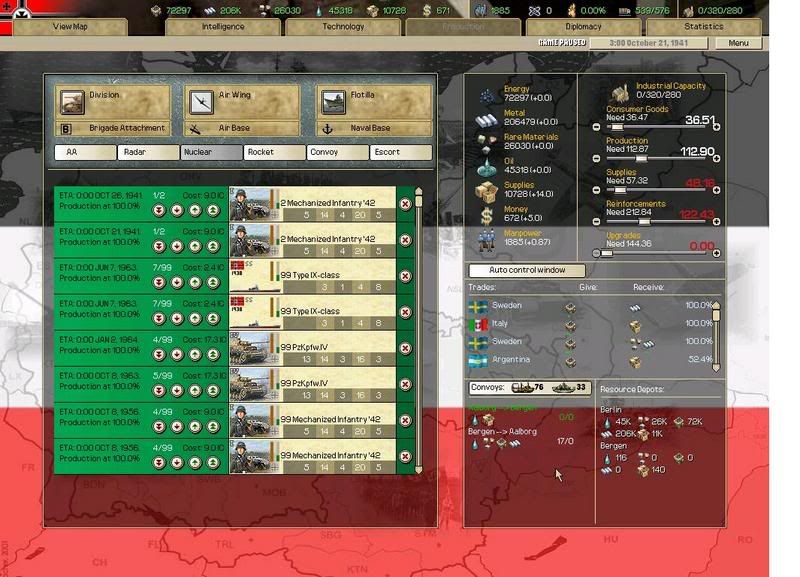Click the Menu button
Viewport: 800px width, 577px height.
click(x=738, y=43)
